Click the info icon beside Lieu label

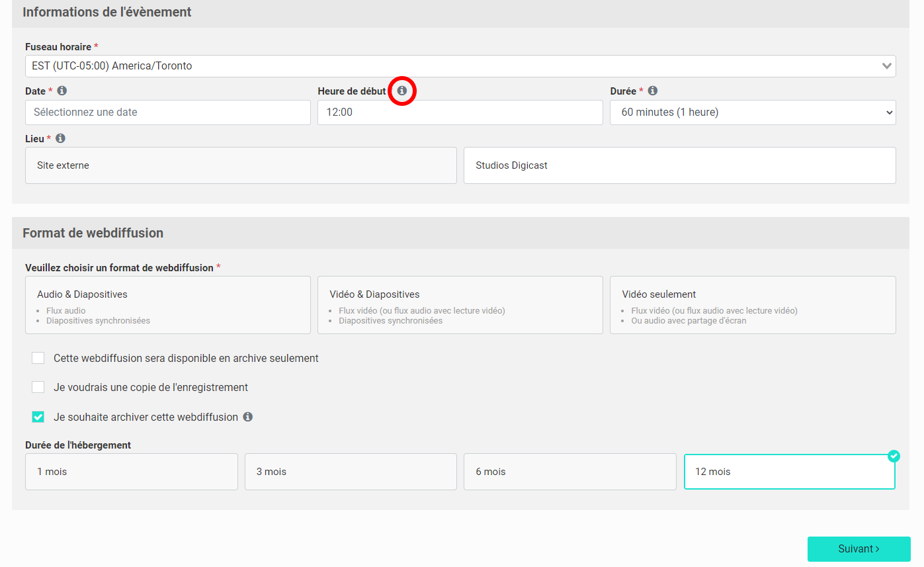pyautogui.click(x=61, y=138)
